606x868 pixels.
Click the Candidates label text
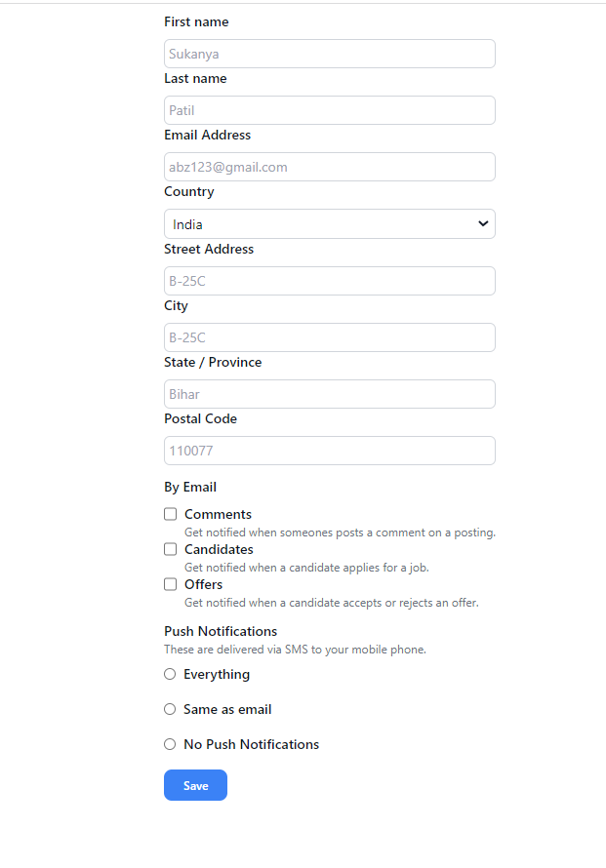[219, 549]
